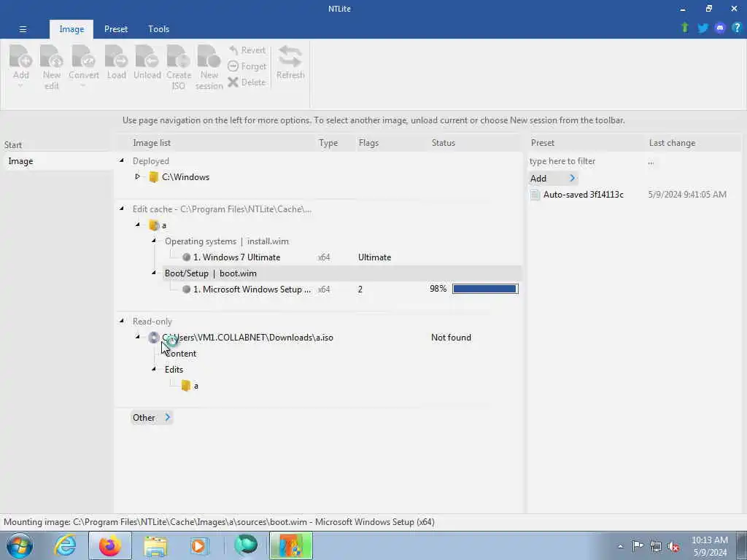
Task: Show hidden tray icons arrow
Action: coord(620,546)
